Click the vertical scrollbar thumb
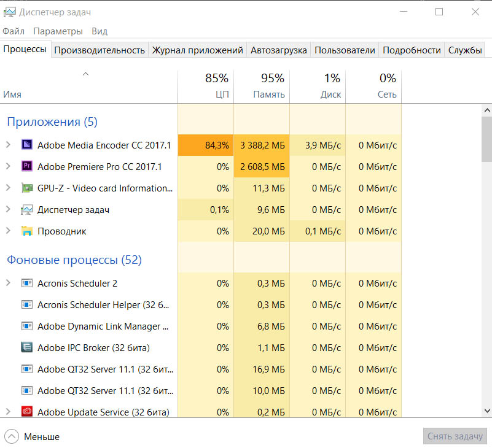This screenshot has height=448, width=492. (487, 139)
